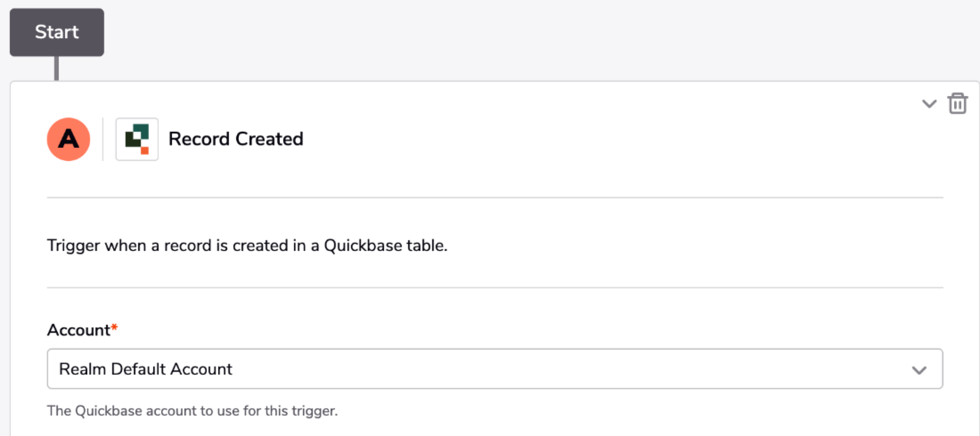The height and width of the screenshot is (436, 980).
Task: Click the divider line above the Account section
Action: click(495, 287)
